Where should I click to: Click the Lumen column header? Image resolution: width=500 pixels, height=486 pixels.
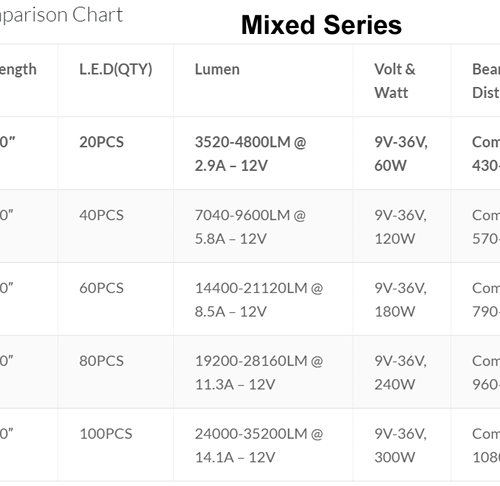tap(217, 69)
